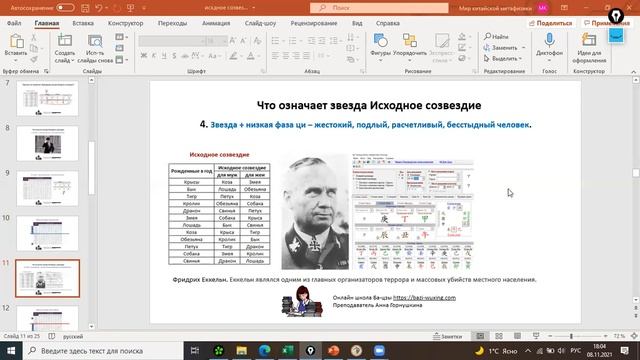
Task: Click Найти in Editing group
Action: click(496, 37)
